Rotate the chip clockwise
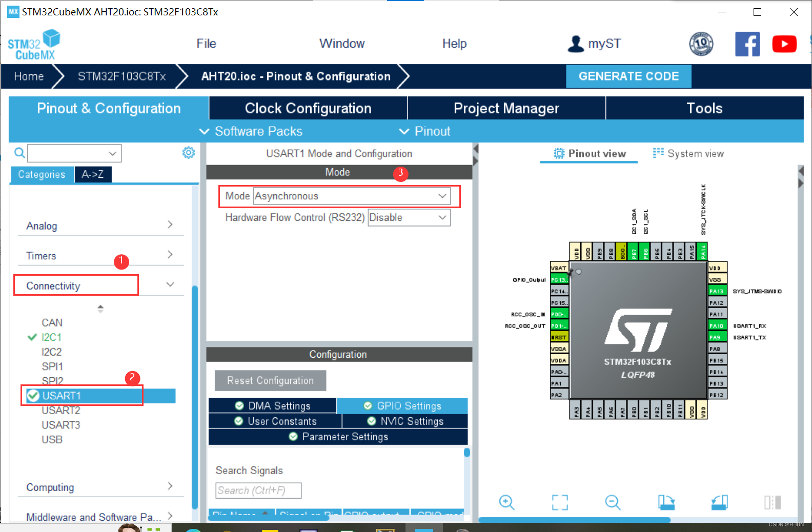This screenshot has height=532, width=812. (x=666, y=502)
